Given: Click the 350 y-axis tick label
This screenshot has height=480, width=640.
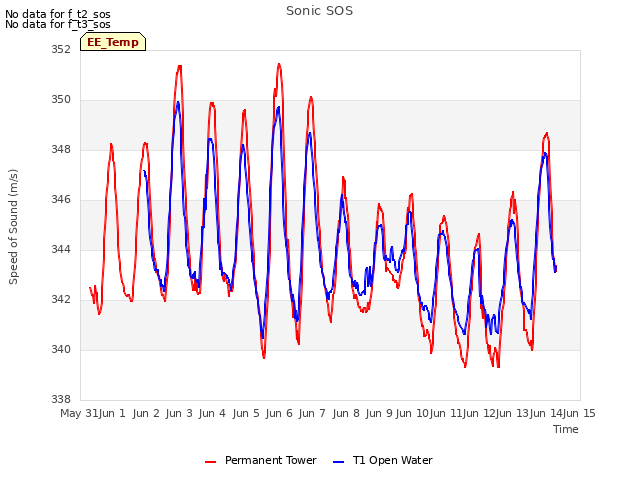Looking at the screenshot, I should click(x=61, y=100).
